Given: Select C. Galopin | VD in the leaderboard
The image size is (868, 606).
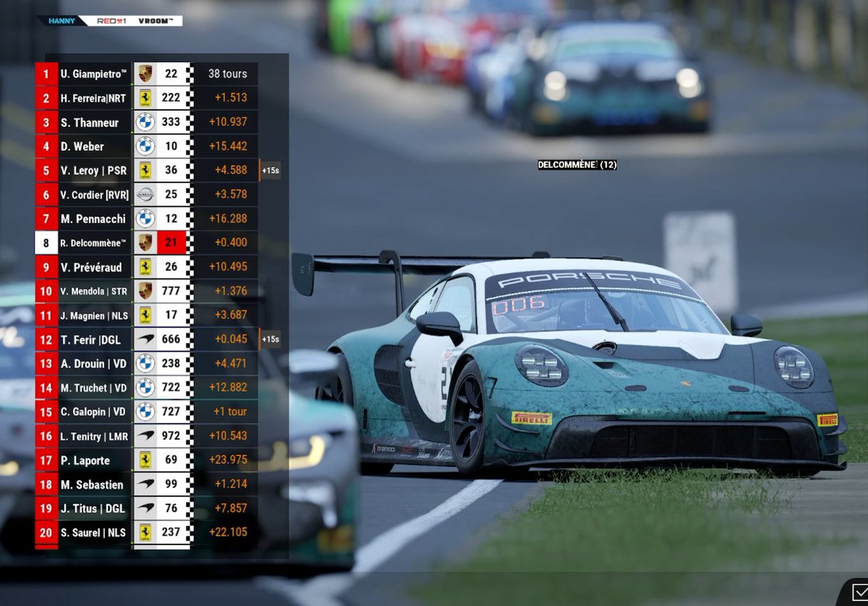Looking at the screenshot, I should click(x=94, y=411).
